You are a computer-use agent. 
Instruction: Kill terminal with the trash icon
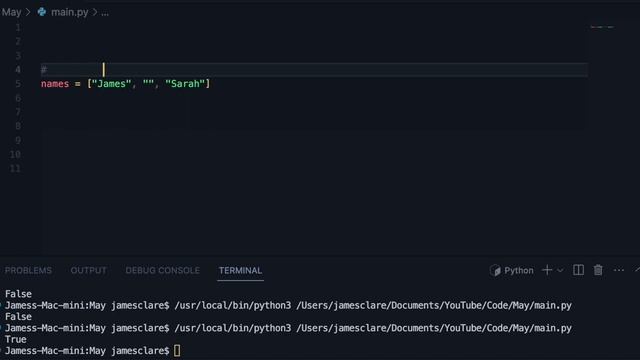pyautogui.click(x=598, y=270)
